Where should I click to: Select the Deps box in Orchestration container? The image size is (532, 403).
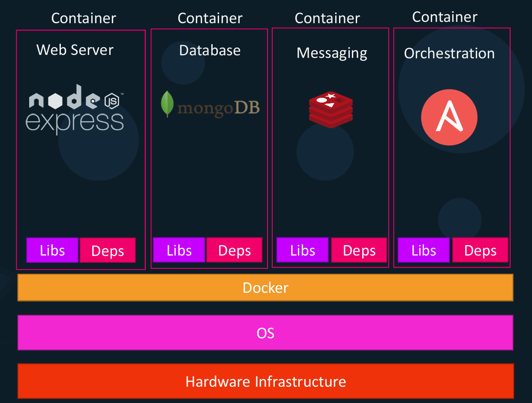pyautogui.click(x=480, y=250)
